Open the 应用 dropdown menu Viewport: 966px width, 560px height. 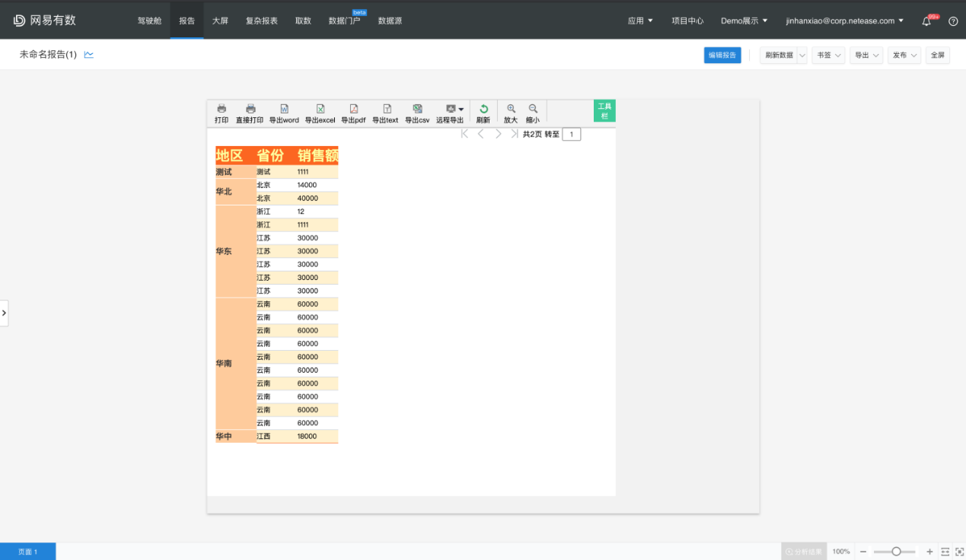pyautogui.click(x=640, y=21)
